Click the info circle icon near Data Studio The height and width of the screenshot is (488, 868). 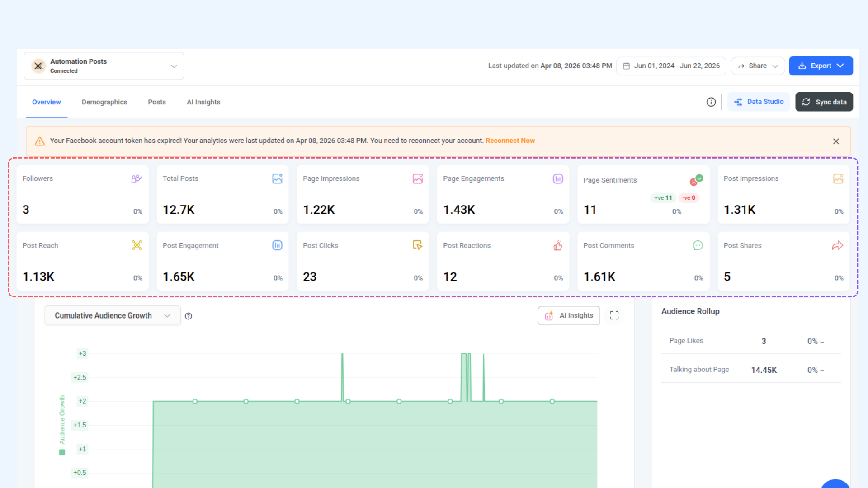click(711, 102)
